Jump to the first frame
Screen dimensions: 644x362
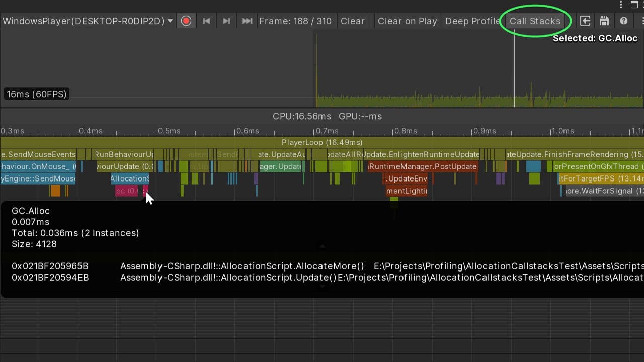tap(206, 21)
